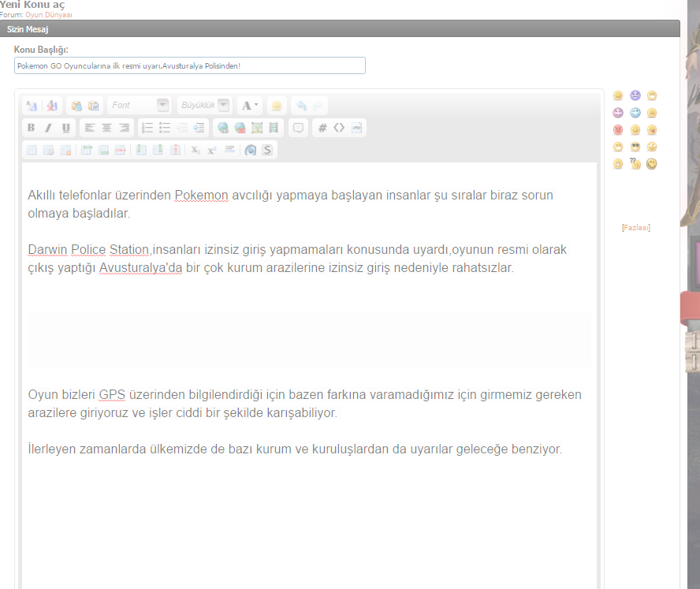This screenshot has height=589, width=700.
Task: Click the round blue disc icon
Action: 251,150
